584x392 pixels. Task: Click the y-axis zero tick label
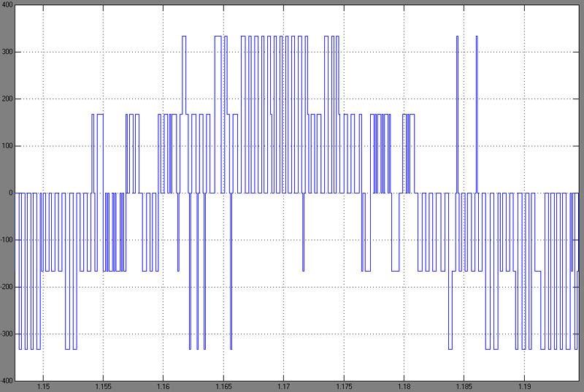(11, 193)
